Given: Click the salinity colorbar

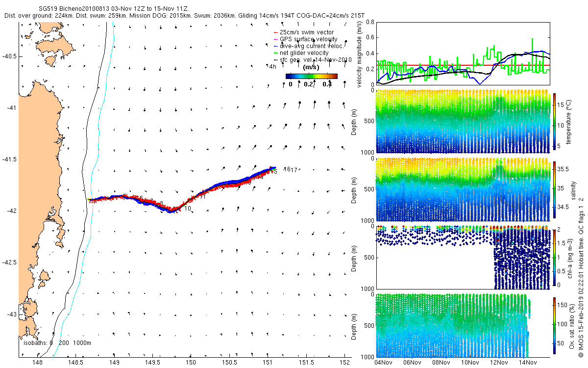Looking at the screenshot, I should pyautogui.click(x=555, y=189).
